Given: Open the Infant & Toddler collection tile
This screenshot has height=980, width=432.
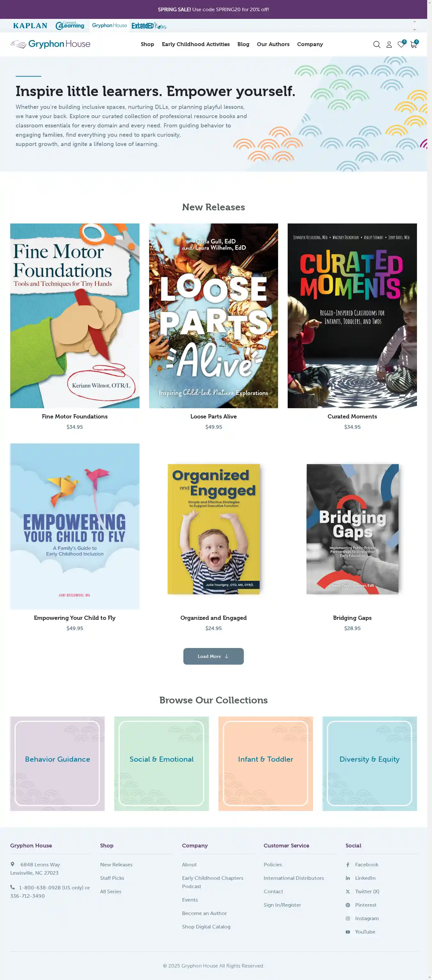Looking at the screenshot, I should pyautogui.click(x=265, y=763).
